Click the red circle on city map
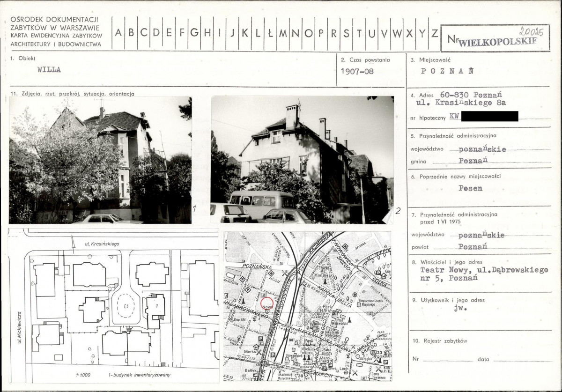This screenshot has width=562, height=392. [266, 303]
